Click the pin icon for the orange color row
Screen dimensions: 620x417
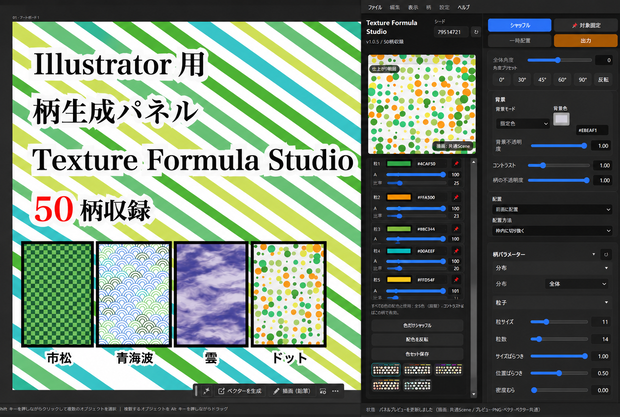(456, 197)
